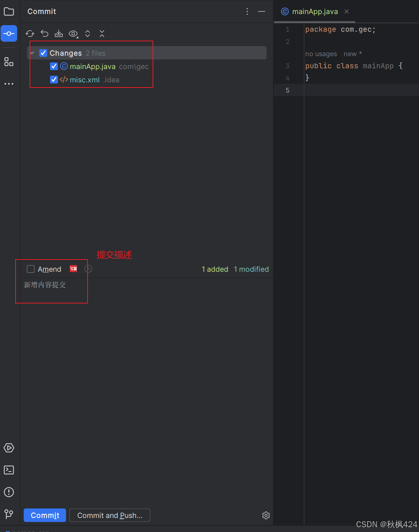Open the Shelve silently icon

[59, 34]
